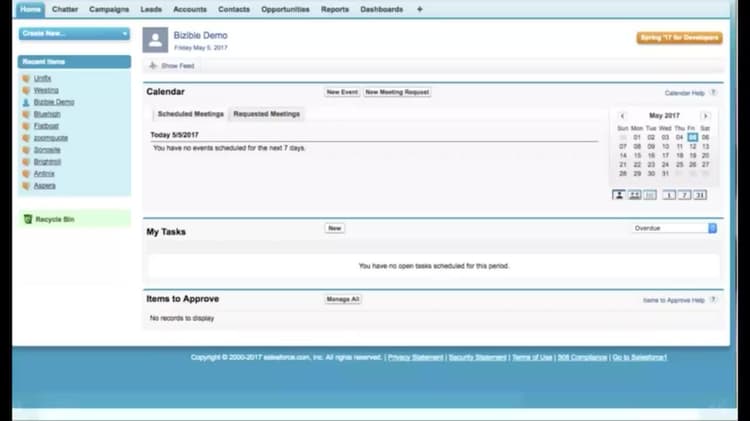Viewport: 750px width, 421px height.
Task: Switch to multi-user calendar view icon
Action: tap(634, 195)
